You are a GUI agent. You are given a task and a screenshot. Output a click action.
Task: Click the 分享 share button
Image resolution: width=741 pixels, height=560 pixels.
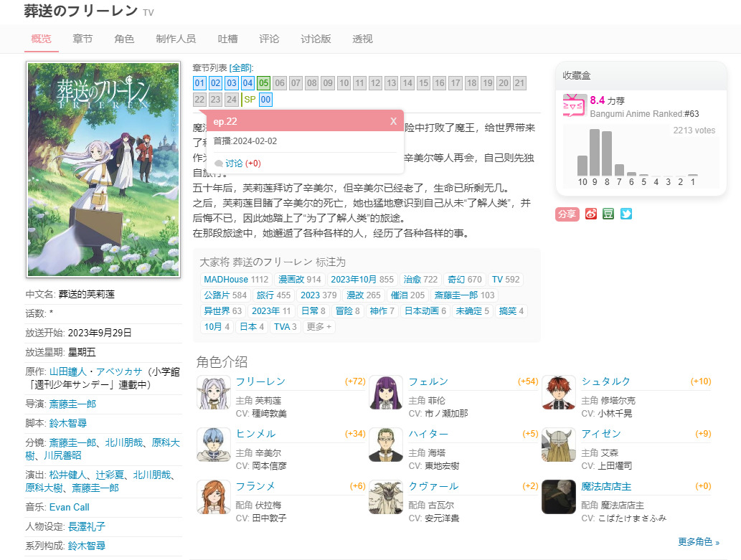pyautogui.click(x=567, y=214)
